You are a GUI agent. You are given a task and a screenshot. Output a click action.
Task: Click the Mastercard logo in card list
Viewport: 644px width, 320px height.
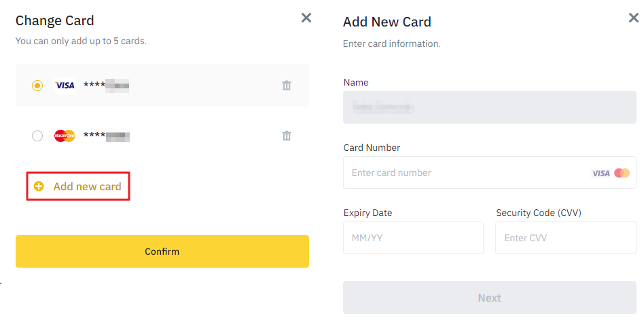pos(65,136)
